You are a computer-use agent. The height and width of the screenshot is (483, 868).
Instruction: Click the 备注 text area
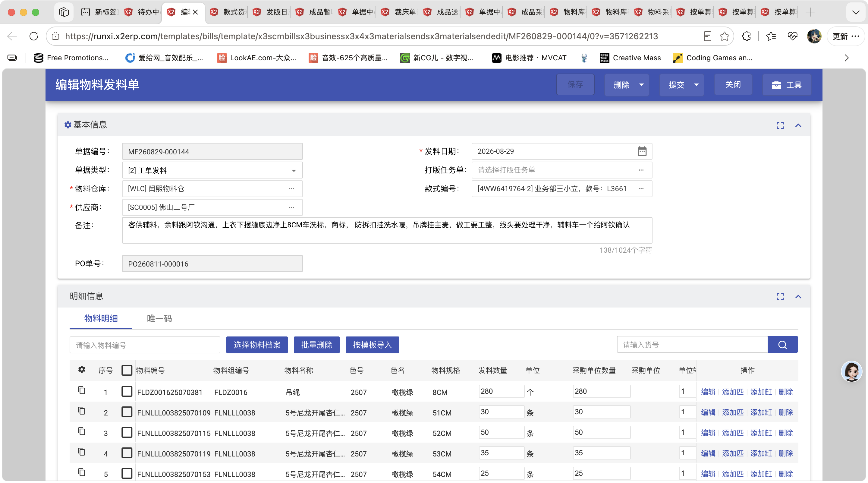(x=387, y=231)
